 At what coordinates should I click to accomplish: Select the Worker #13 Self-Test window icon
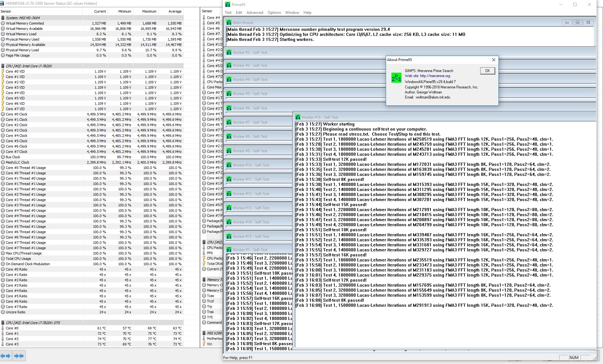pyautogui.click(x=229, y=208)
